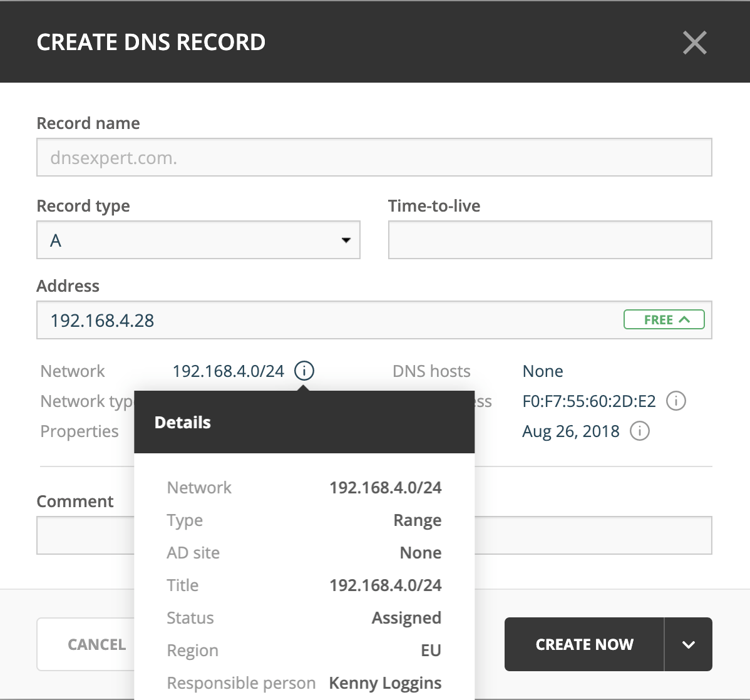Click the Details popup header
The image size is (750, 700).
click(x=304, y=422)
